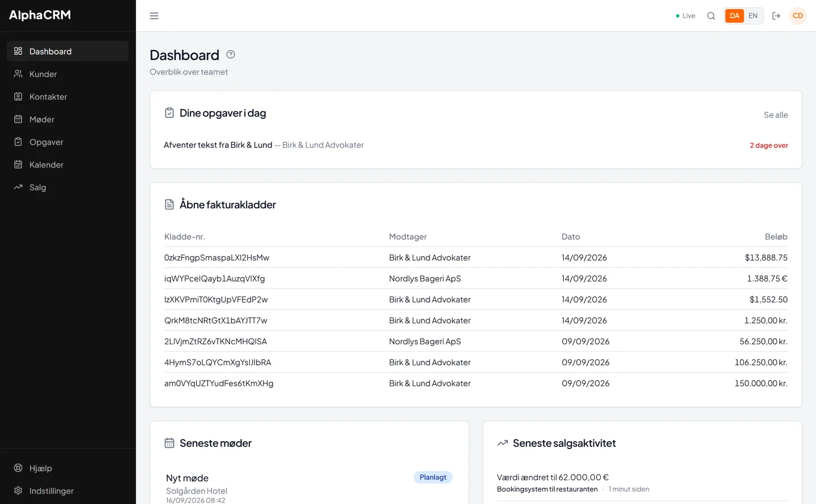Go to Kunder in the sidebar
The height and width of the screenshot is (504, 816).
coord(68,74)
